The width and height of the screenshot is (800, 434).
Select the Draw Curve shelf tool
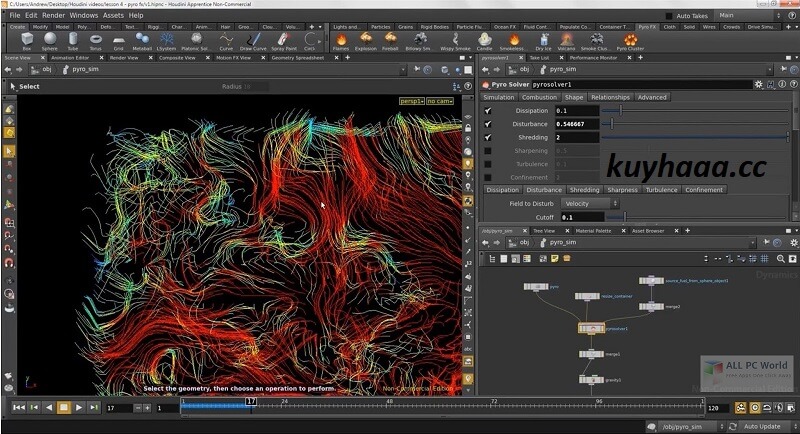point(253,41)
